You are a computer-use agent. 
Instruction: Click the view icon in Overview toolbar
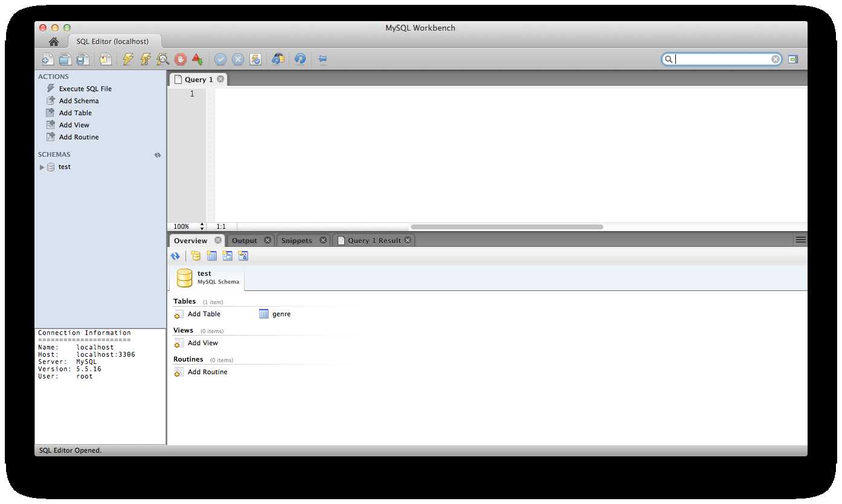227,256
